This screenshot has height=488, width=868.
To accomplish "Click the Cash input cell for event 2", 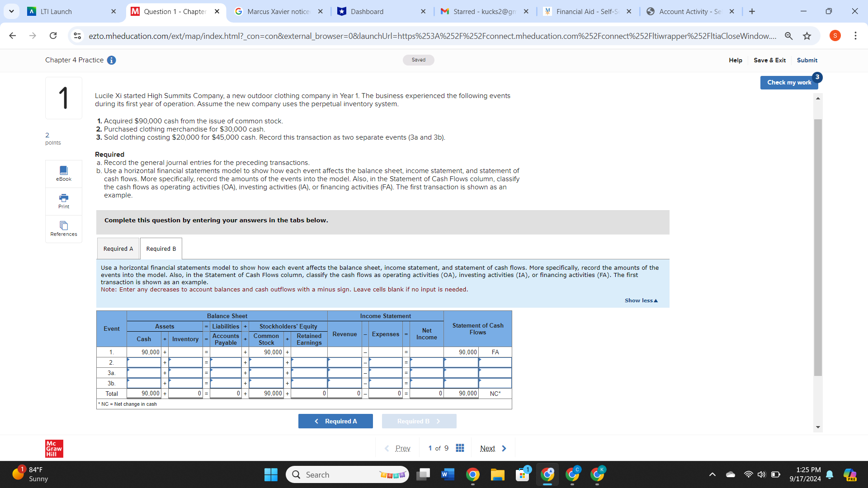I will tap(144, 362).
